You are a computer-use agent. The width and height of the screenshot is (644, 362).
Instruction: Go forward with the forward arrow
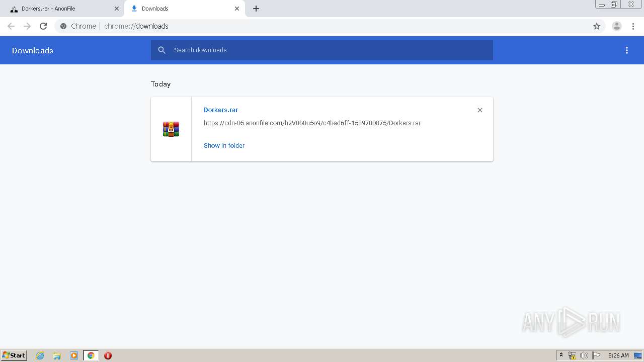click(27, 26)
